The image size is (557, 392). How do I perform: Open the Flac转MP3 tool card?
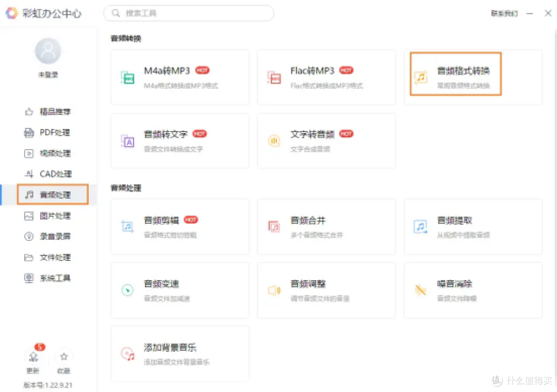click(x=326, y=77)
